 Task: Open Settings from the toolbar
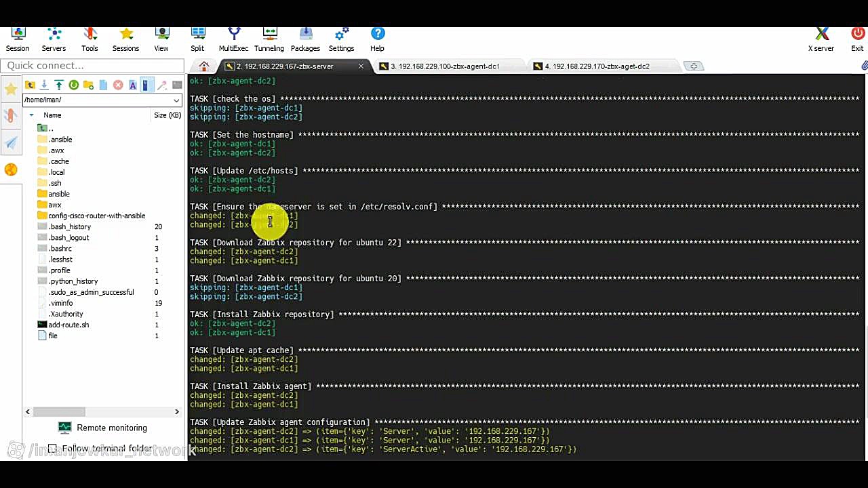tap(341, 40)
